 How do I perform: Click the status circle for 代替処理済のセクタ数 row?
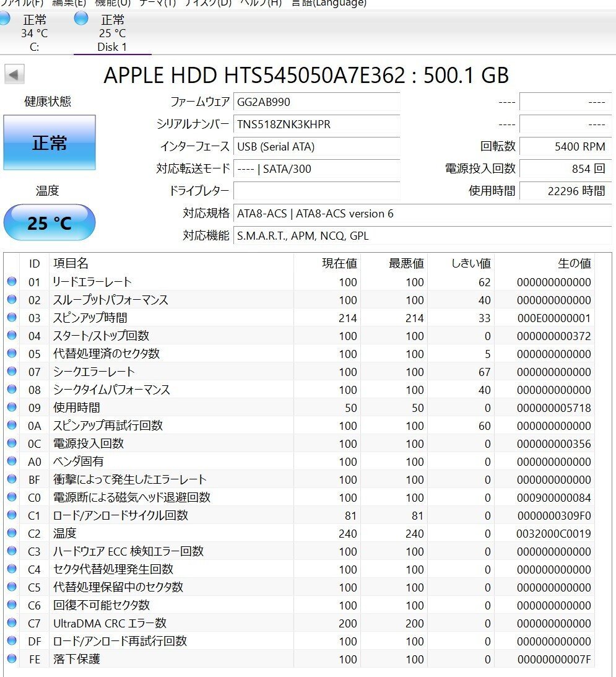click(12, 353)
